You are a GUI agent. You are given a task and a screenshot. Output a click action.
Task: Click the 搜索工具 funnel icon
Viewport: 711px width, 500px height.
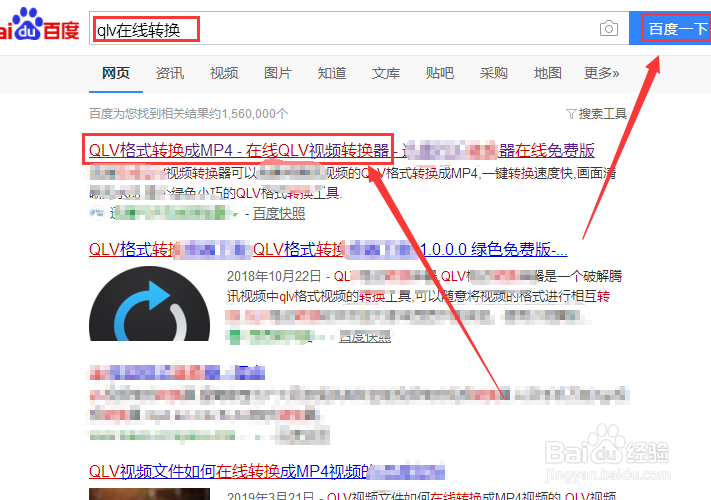[571, 114]
